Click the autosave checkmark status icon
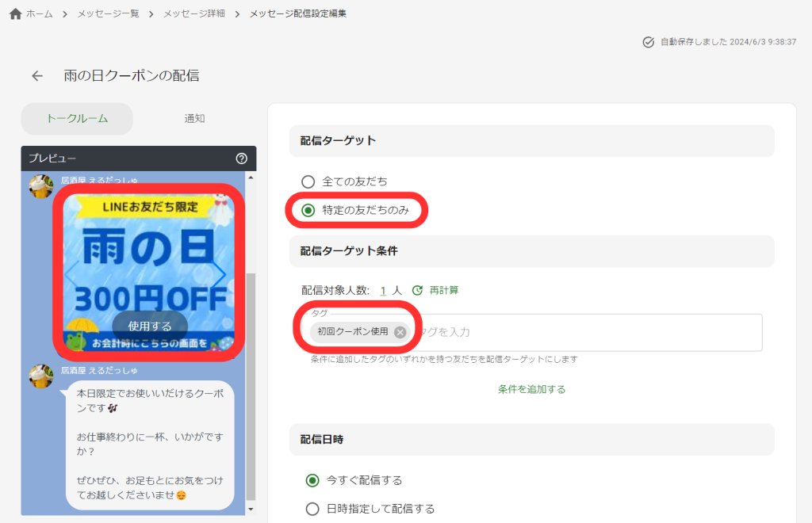The height and width of the screenshot is (523, 812). pyautogui.click(x=648, y=42)
